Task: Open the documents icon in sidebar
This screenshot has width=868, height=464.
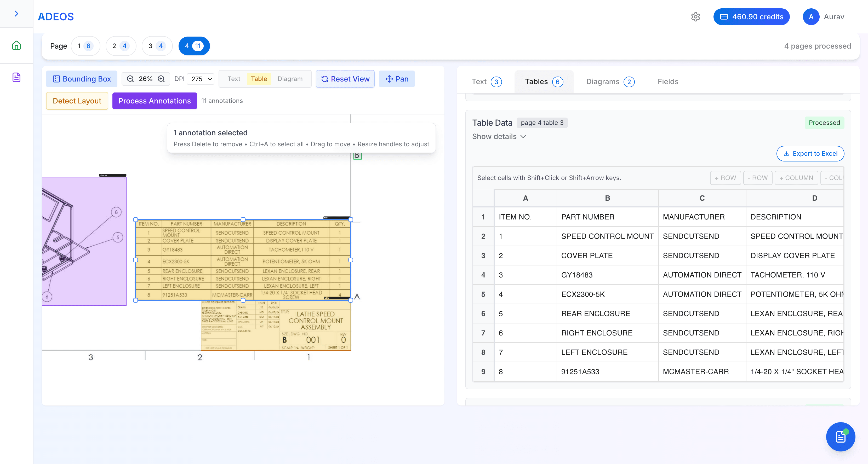Action: click(x=16, y=77)
